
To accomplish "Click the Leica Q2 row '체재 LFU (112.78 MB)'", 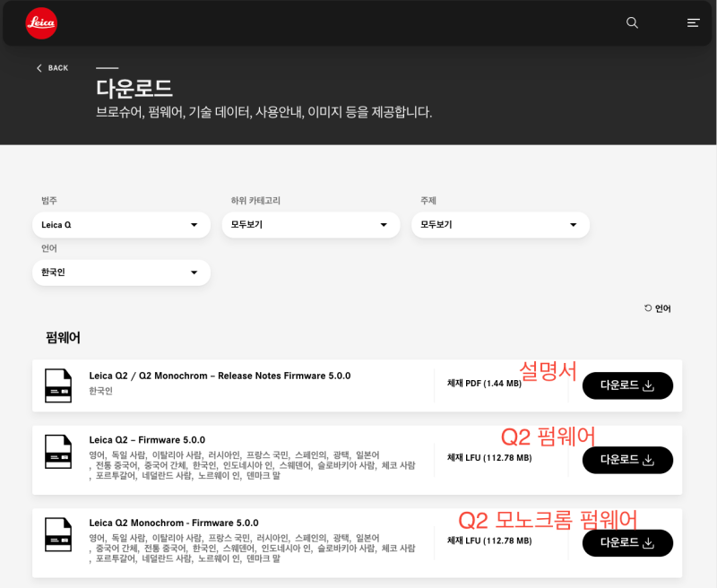I will pyautogui.click(x=489, y=458).
